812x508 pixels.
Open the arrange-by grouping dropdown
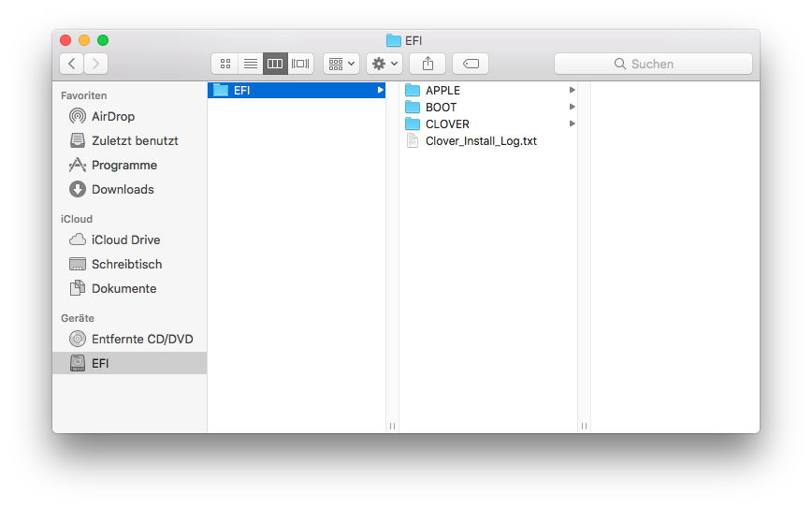click(x=341, y=64)
